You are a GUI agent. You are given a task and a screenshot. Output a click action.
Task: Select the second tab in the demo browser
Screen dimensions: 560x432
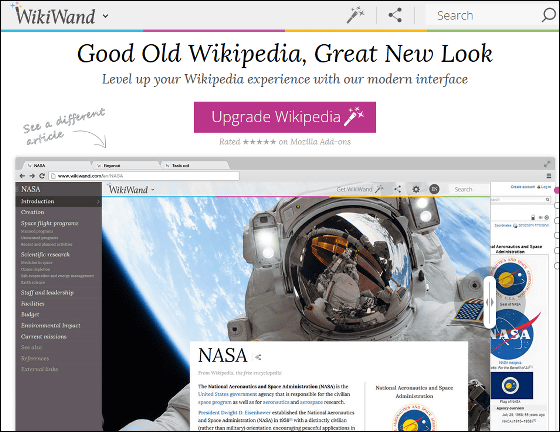point(126,165)
